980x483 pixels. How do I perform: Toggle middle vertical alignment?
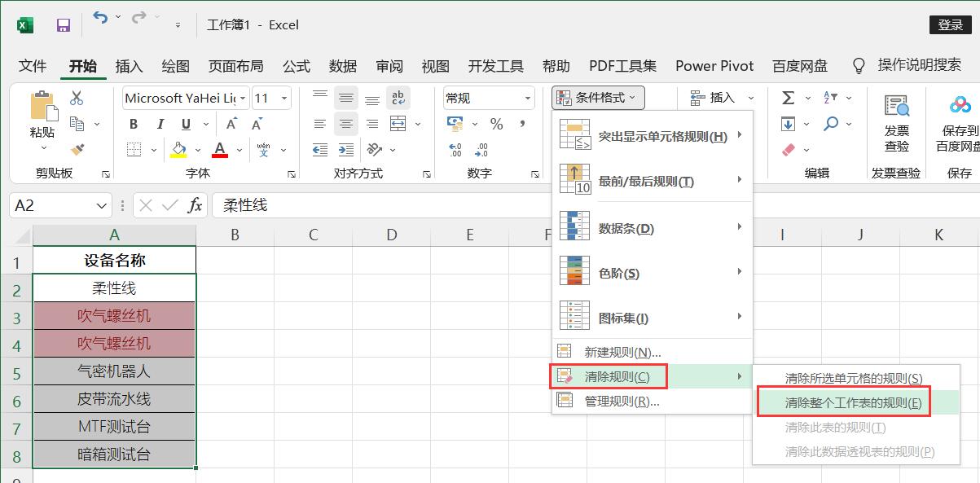pos(346,99)
